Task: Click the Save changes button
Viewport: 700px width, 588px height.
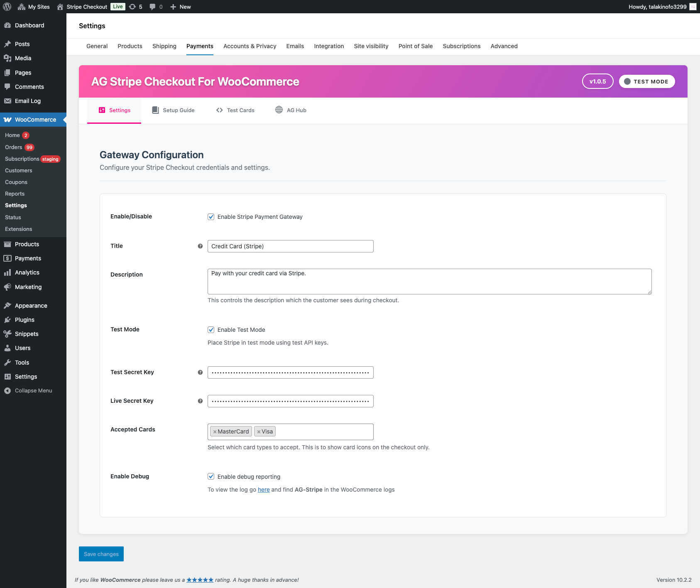Action: pyautogui.click(x=101, y=554)
